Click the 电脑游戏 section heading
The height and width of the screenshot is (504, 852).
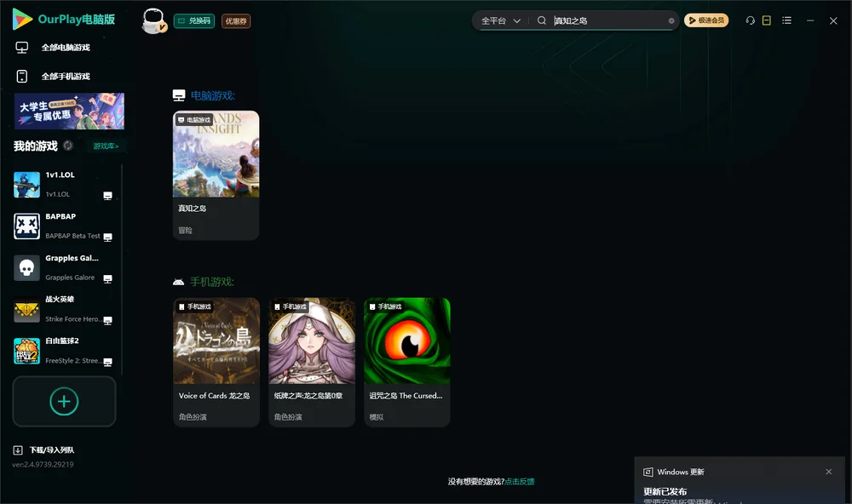(x=212, y=95)
